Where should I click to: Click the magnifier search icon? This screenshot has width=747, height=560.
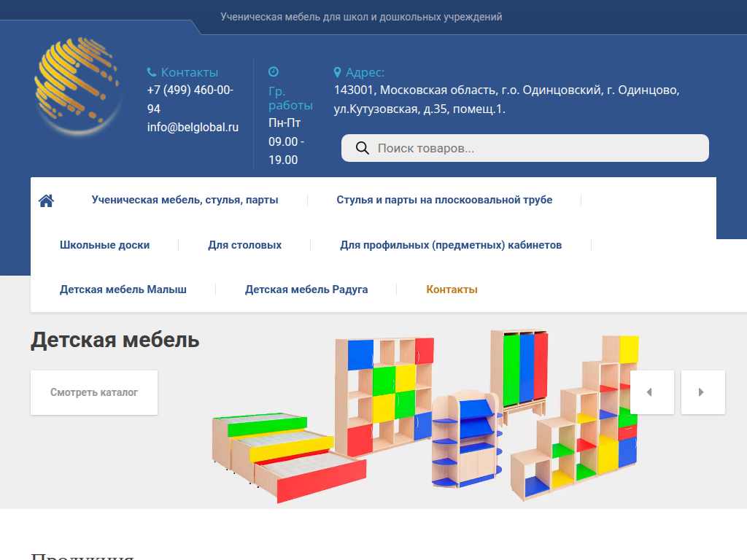363,148
